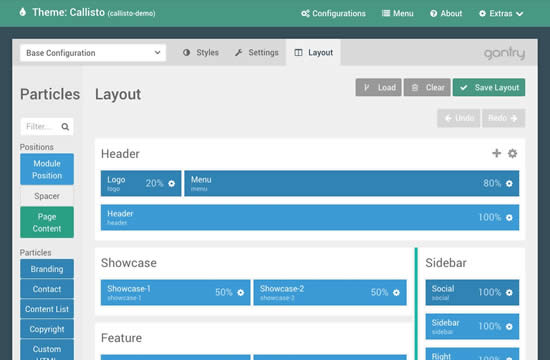Viewport: 550px width, 360px height.
Task: Switch to the Styles tab
Action: tap(201, 53)
